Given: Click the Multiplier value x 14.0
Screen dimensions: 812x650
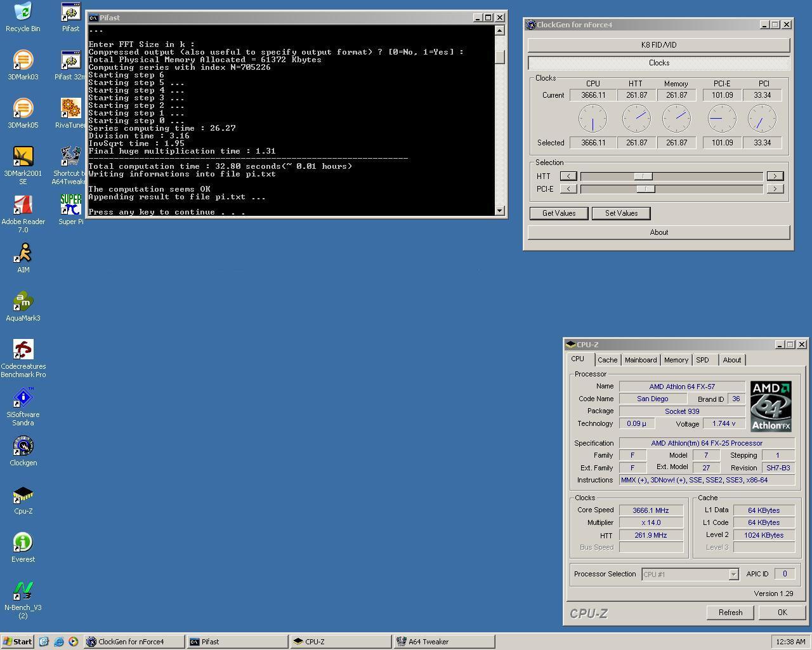Looking at the screenshot, I should pos(651,523).
